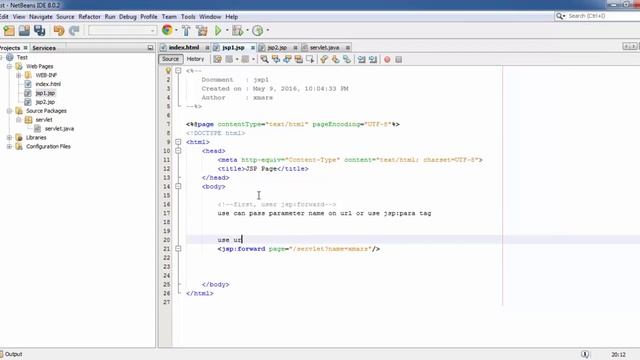
Task: Open the index.html editor tab
Action: click(183, 48)
